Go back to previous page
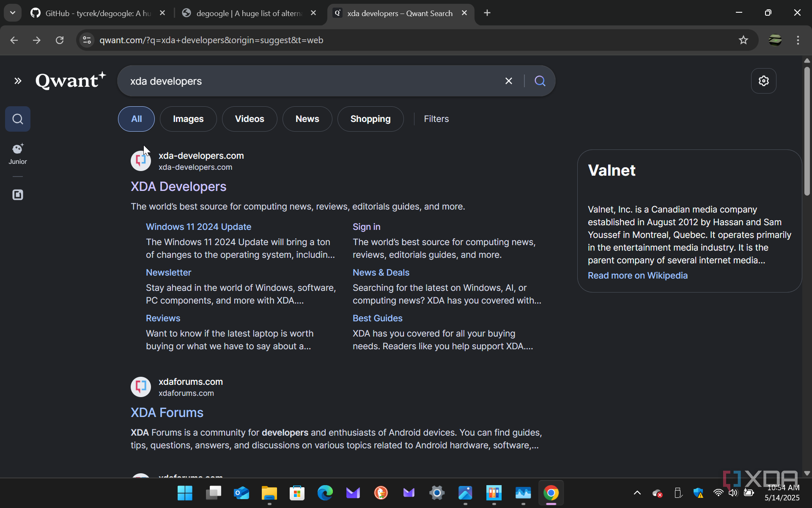The height and width of the screenshot is (508, 812). (14, 40)
